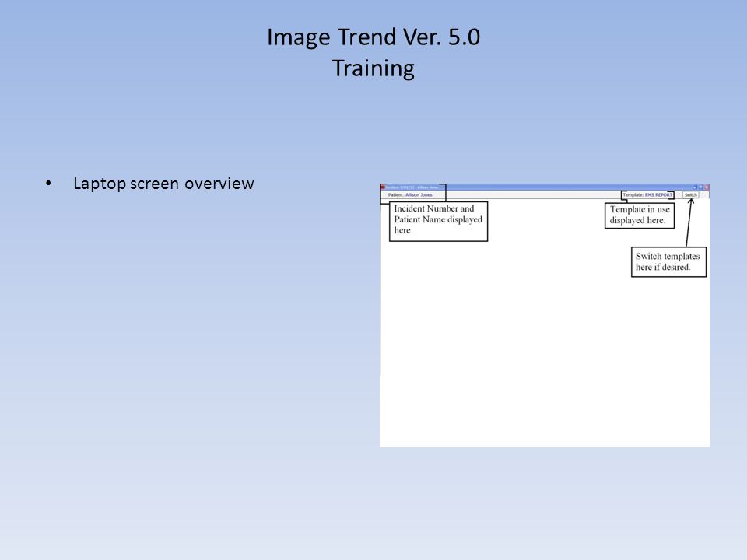This screenshot has height=560, width=747.
Task: Click the red application icon in title bar
Action: click(383, 187)
